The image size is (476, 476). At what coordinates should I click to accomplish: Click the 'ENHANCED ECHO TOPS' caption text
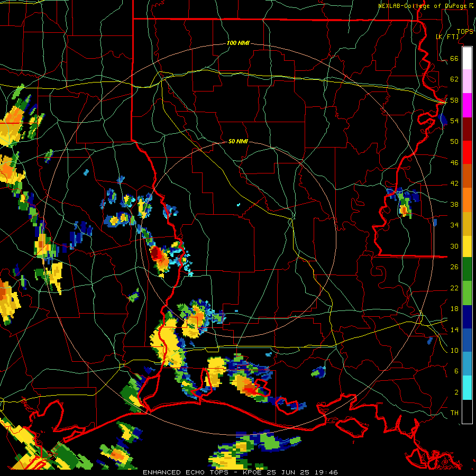pos(185,472)
